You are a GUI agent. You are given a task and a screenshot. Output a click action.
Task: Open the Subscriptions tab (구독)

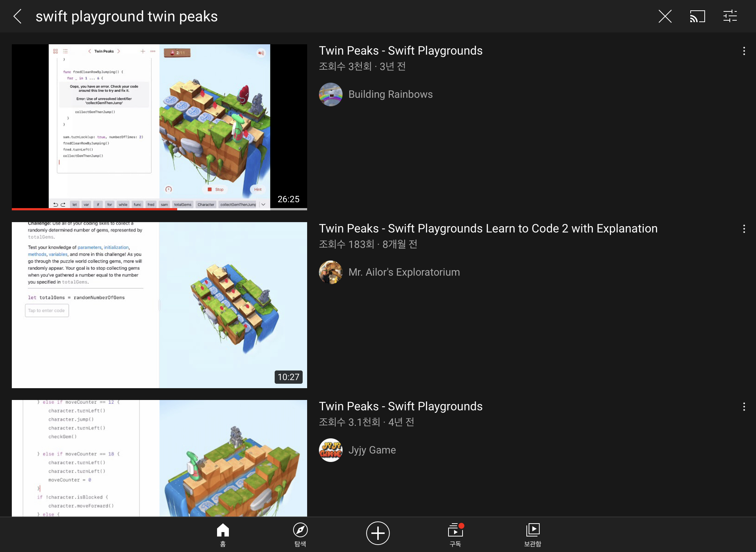tap(455, 534)
